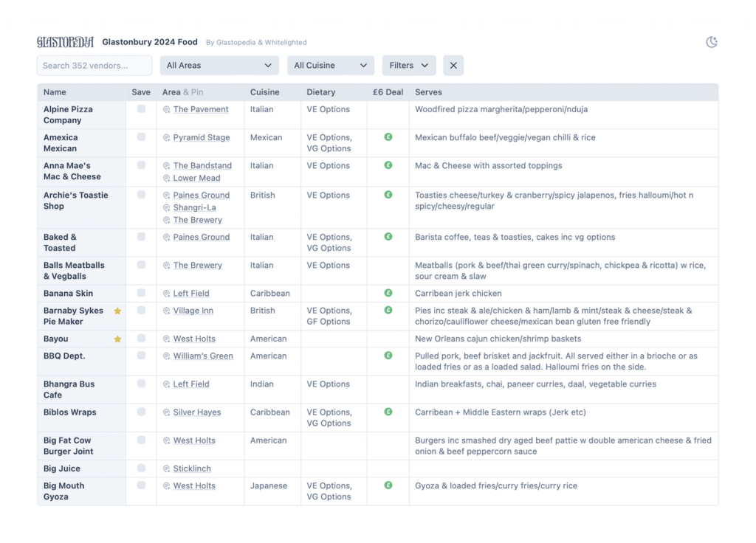The height and width of the screenshot is (543, 756).
Task: Open the William's Green area link
Action: [203, 356]
